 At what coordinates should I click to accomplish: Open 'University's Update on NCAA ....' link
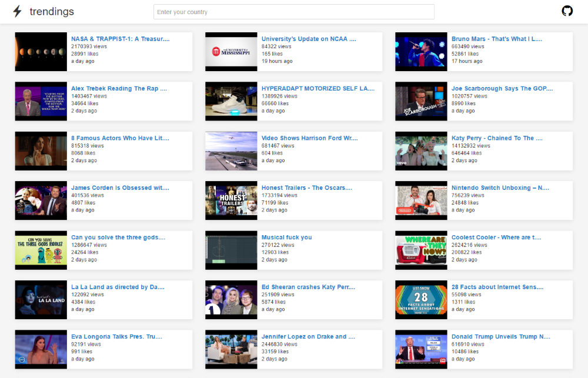[x=309, y=39]
